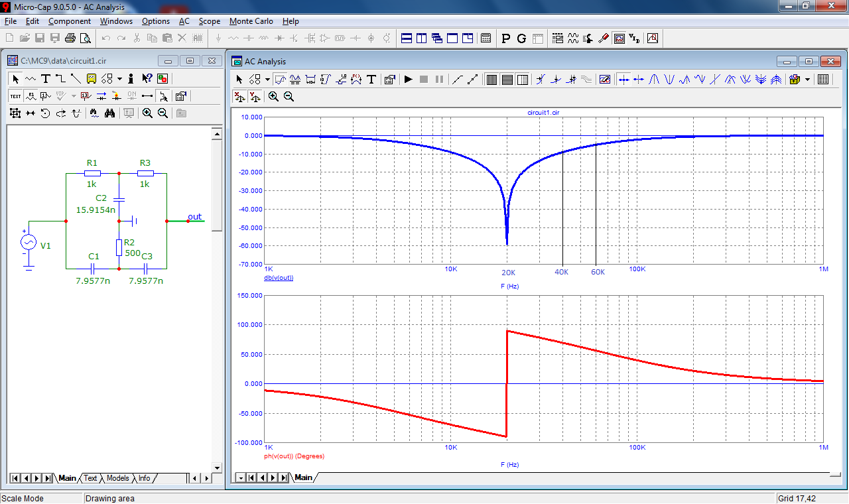849x504 pixels.
Task: Click the tile horizontal windows icon
Action: click(x=407, y=38)
